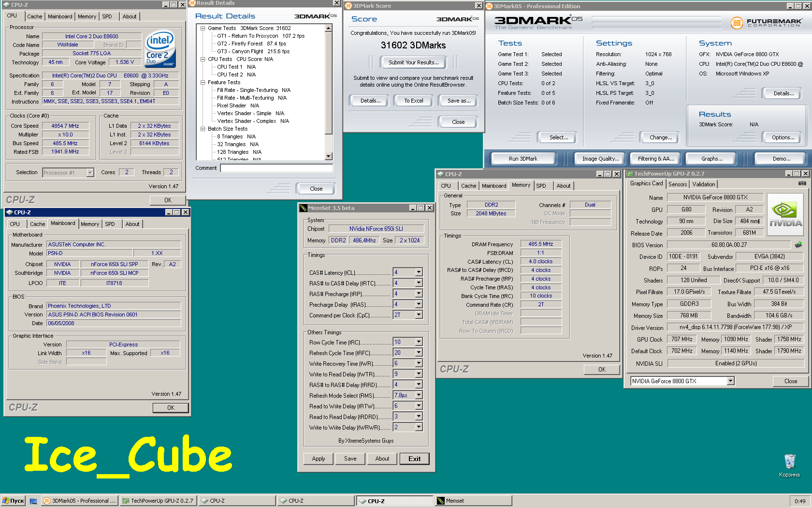This screenshot has width=812, height=508.
Task: Click Details... in 3DMark Score window
Action: 371,101
